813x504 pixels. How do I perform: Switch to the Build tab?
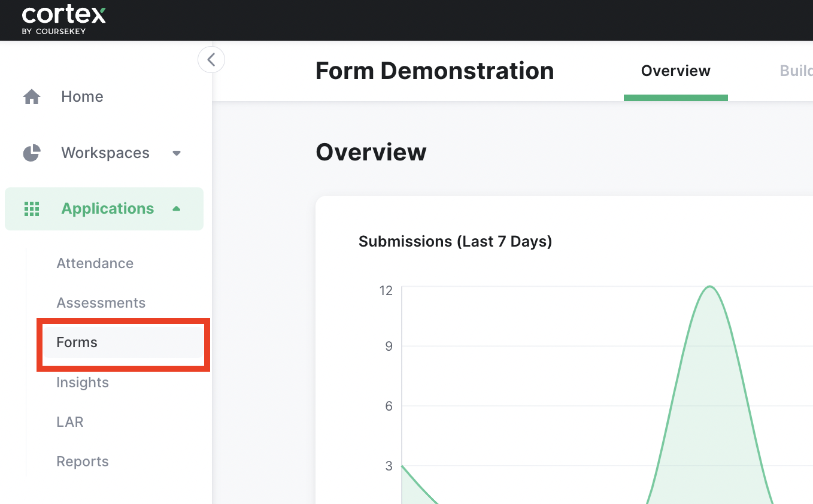(x=796, y=71)
